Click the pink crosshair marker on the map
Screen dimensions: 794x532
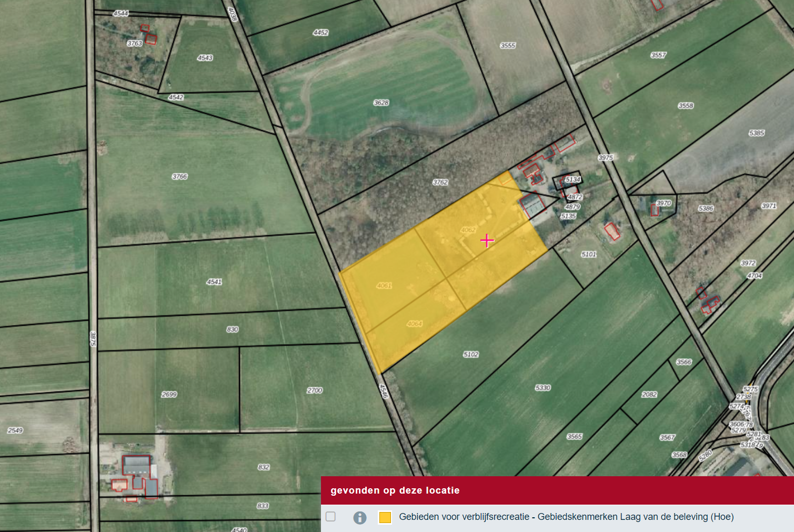(487, 240)
